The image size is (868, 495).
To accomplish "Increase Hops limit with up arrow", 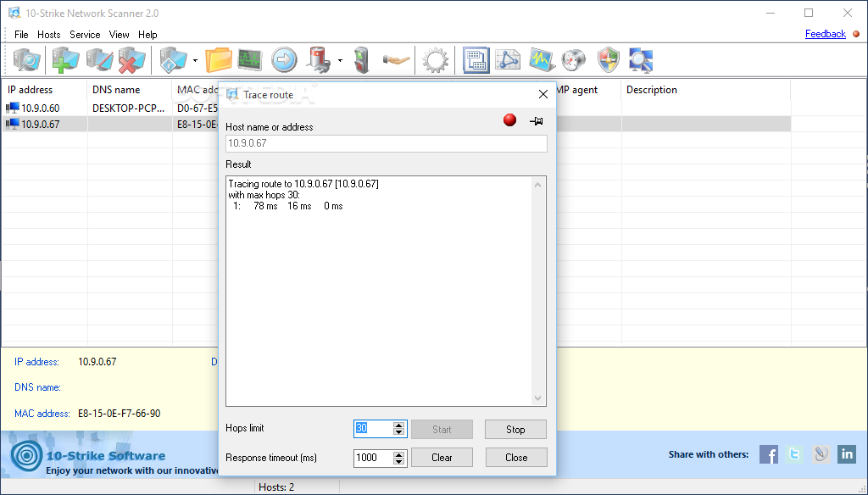I will click(398, 425).
